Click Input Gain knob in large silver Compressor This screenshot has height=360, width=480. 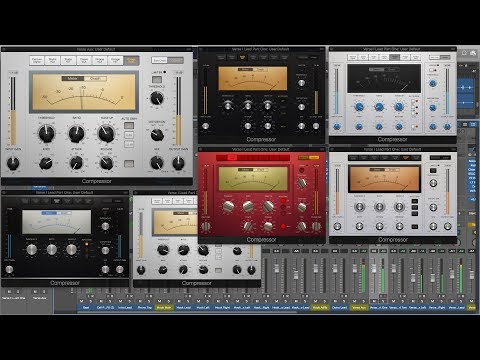pyautogui.click(x=13, y=163)
